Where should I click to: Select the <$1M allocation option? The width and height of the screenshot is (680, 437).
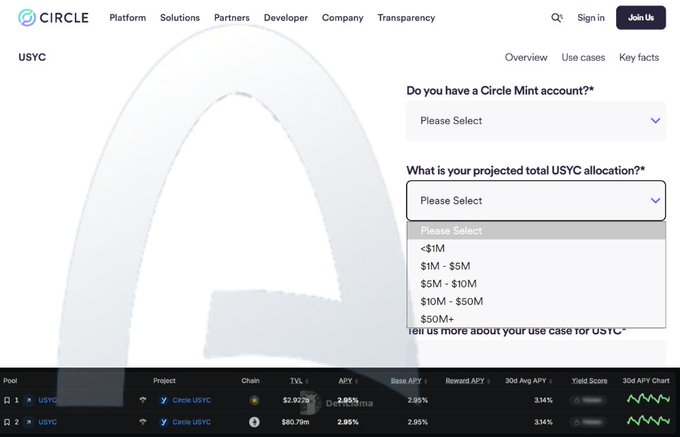[536, 248]
